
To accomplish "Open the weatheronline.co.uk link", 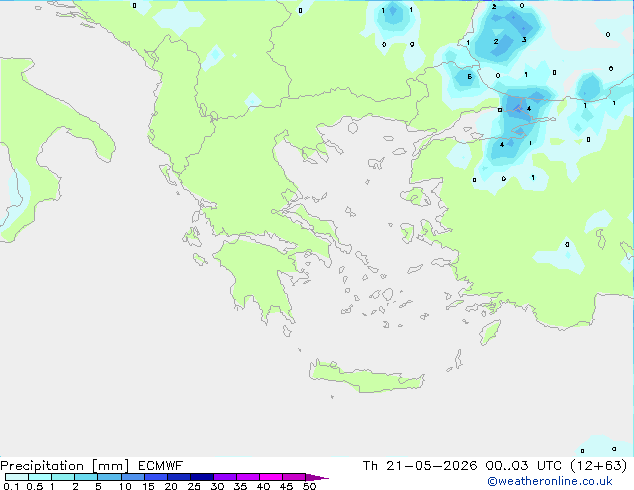I will click(550, 481).
